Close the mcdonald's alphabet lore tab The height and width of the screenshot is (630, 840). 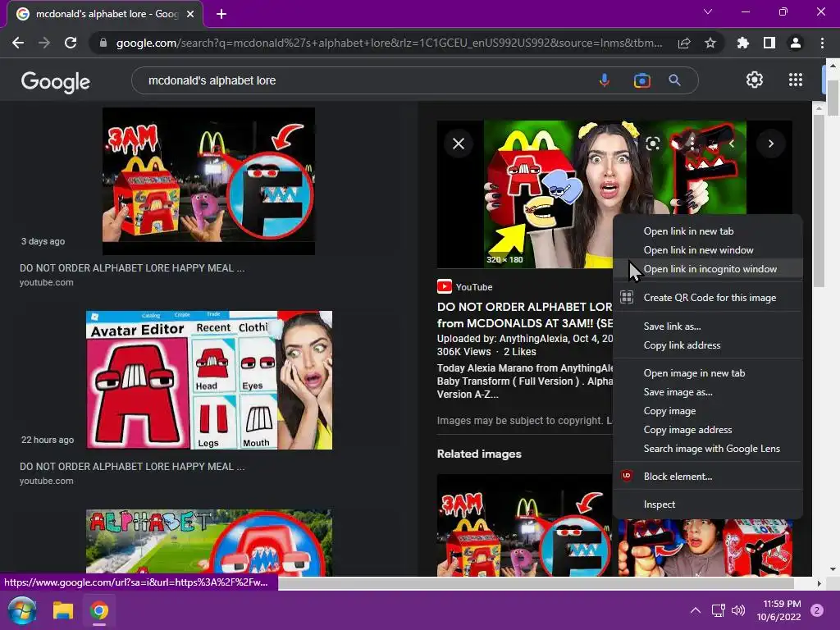pos(190,14)
